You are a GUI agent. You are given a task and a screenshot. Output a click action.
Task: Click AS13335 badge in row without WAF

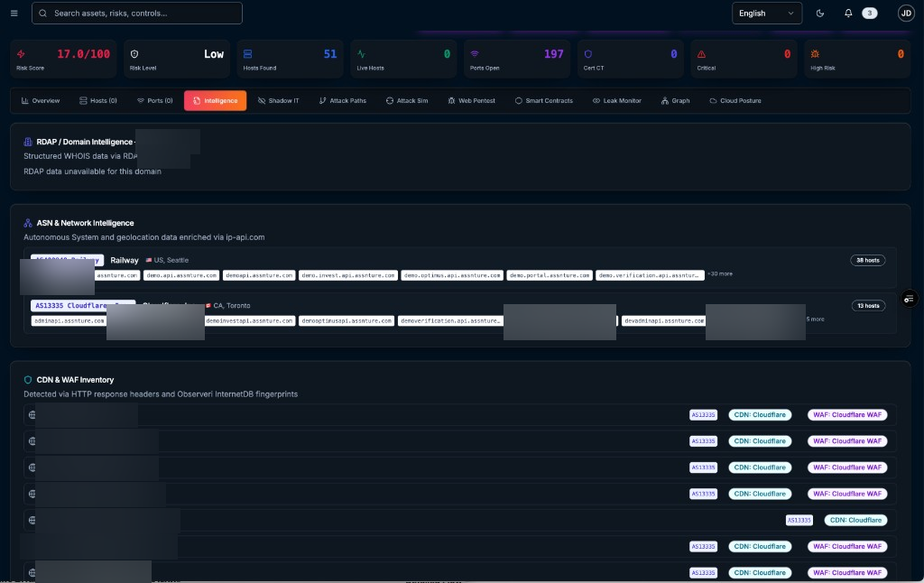[799, 520]
